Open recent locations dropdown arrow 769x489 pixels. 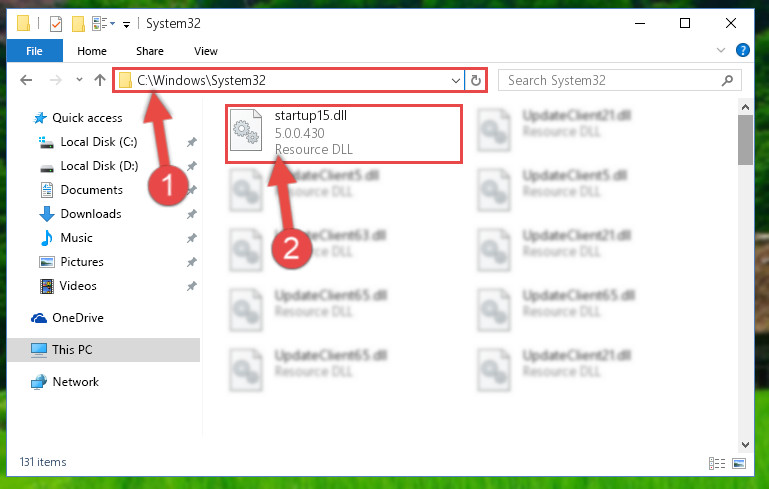79,79
